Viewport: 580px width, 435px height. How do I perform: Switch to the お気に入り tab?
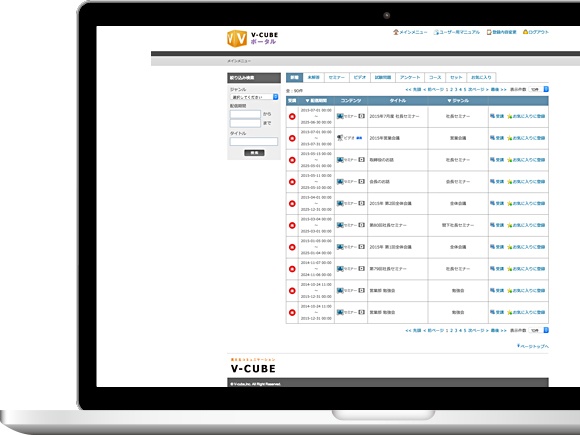pos(481,78)
